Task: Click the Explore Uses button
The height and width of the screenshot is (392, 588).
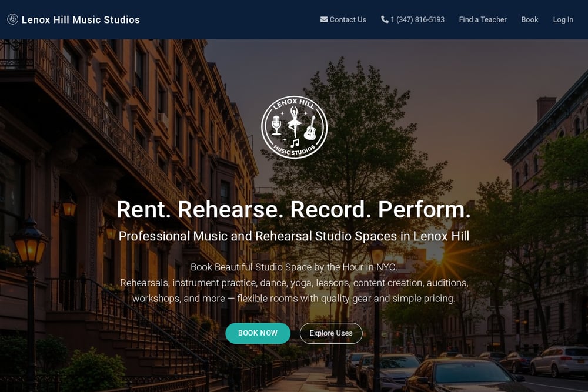Action: coord(331,333)
